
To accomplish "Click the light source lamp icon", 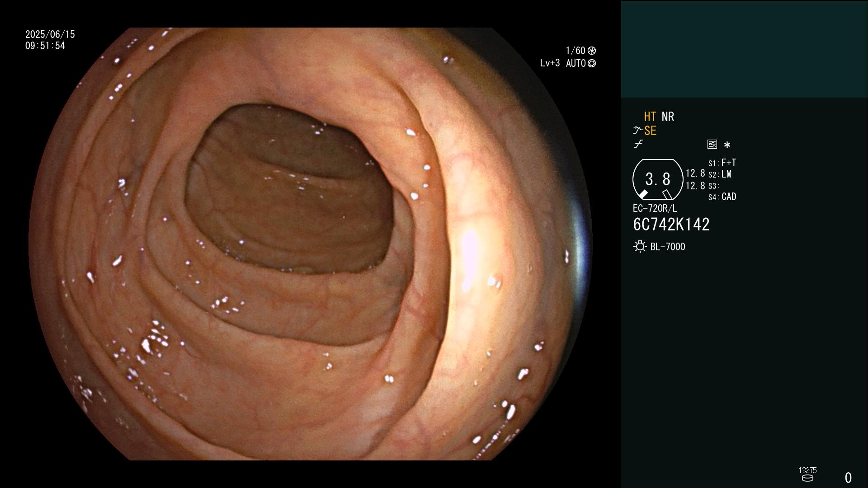I will (640, 247).
